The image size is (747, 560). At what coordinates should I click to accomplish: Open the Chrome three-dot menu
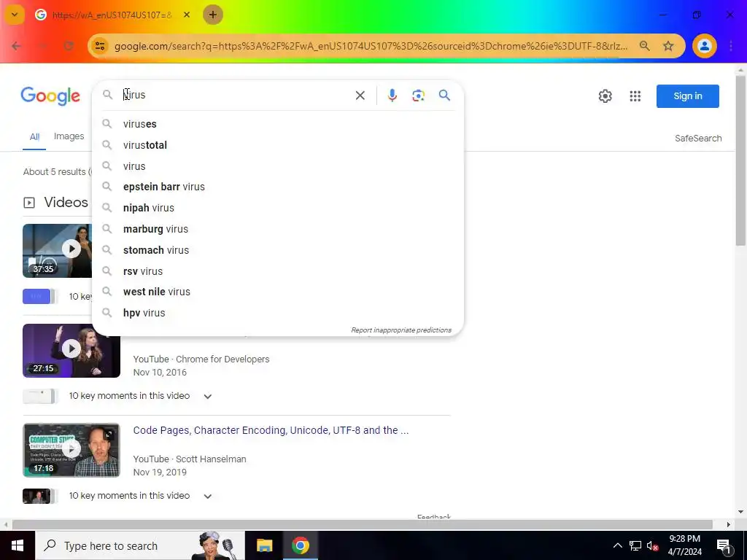click(731, 46)
